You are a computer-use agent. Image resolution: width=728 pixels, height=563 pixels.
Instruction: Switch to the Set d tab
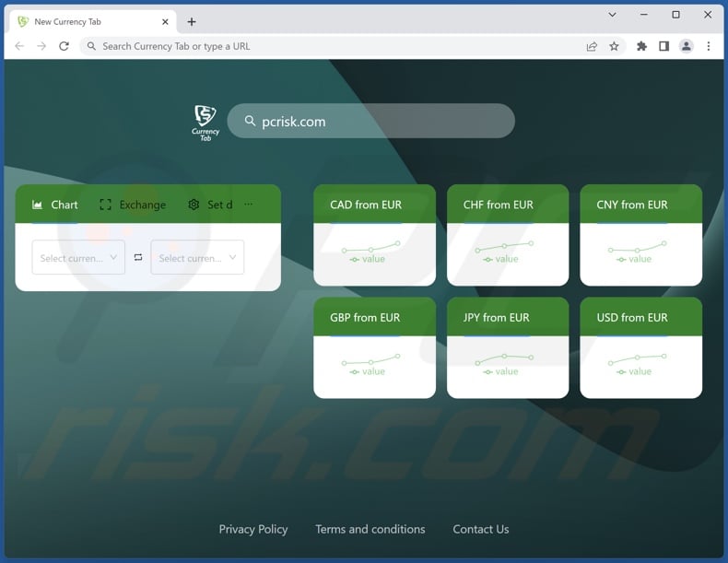(x=210, y=205)
